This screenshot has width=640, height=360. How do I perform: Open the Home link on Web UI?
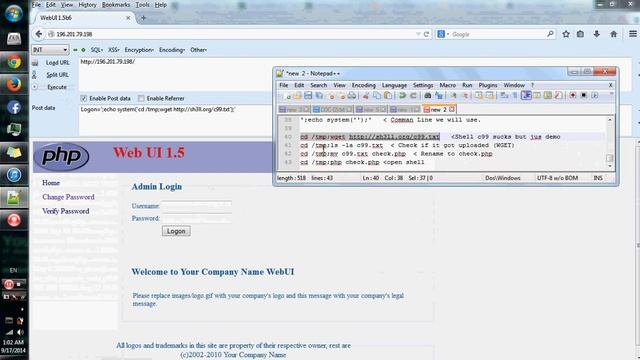(51, 183)
